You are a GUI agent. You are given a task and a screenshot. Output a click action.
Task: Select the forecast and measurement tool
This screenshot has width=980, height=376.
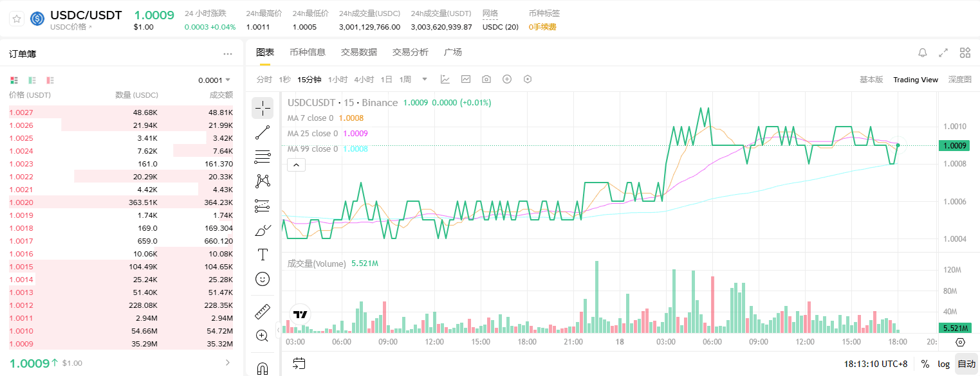[263, 206]
